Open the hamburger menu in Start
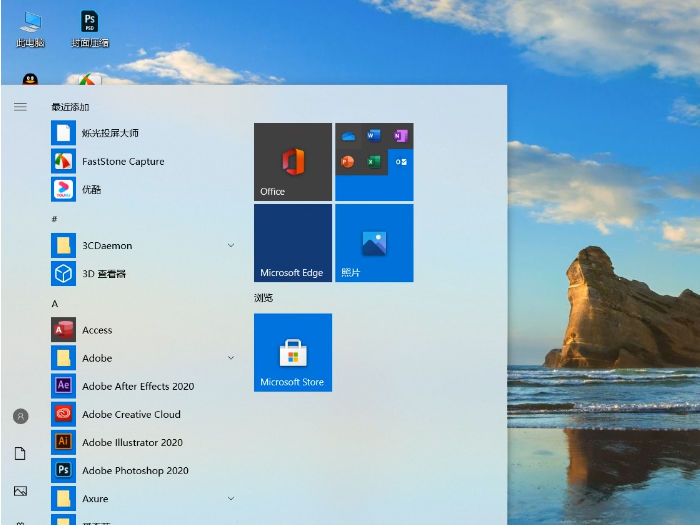 20,107
